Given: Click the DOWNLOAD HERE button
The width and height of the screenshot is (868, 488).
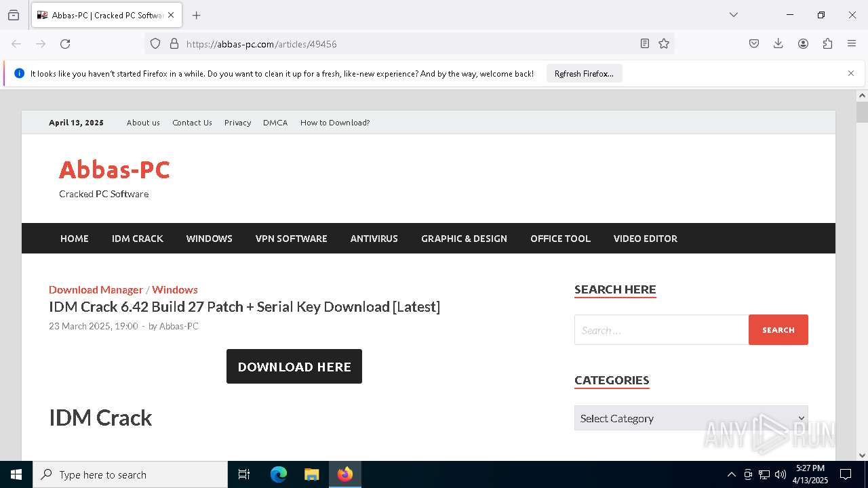Looking at the screenshot, I should pos(294,367).
